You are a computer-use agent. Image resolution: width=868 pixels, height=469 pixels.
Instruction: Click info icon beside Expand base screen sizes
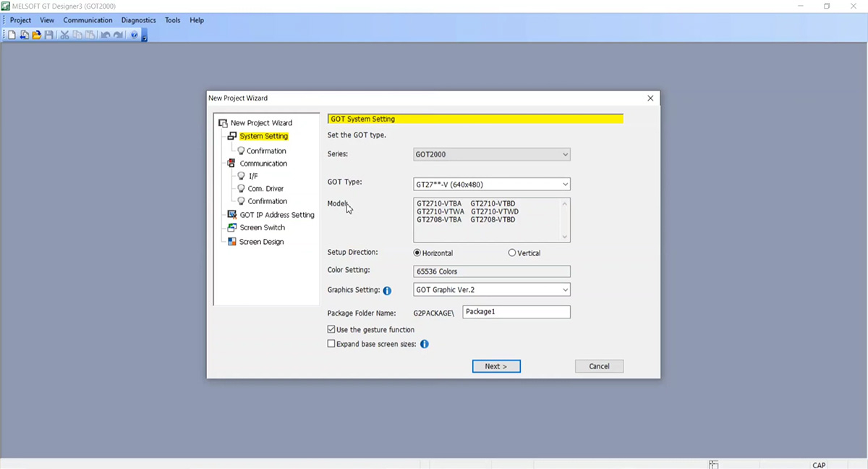(x=425, y=344)
